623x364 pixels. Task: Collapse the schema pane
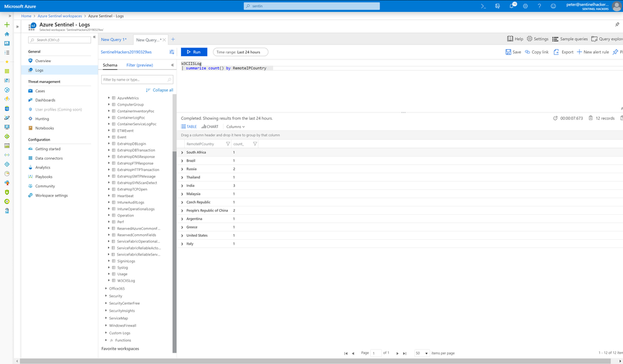tap(172, 65)
